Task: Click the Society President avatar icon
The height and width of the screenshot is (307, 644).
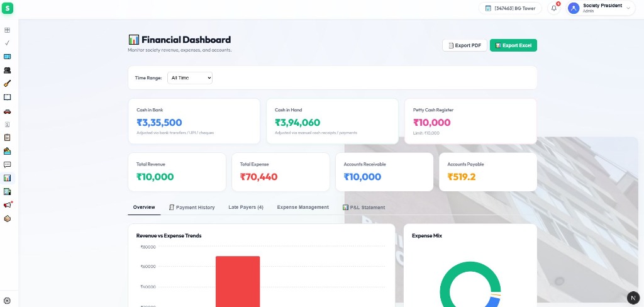Action: coord(574,8)
